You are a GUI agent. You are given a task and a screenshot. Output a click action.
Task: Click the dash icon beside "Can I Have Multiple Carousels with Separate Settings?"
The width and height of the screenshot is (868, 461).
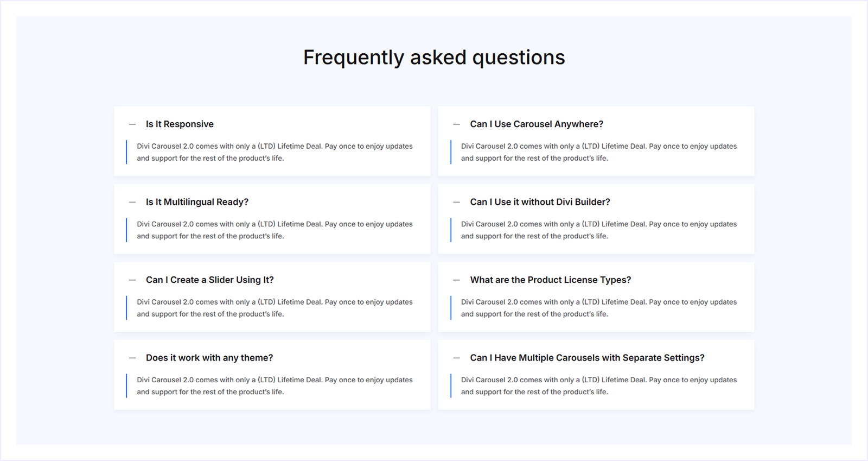(x=455, y=358)
